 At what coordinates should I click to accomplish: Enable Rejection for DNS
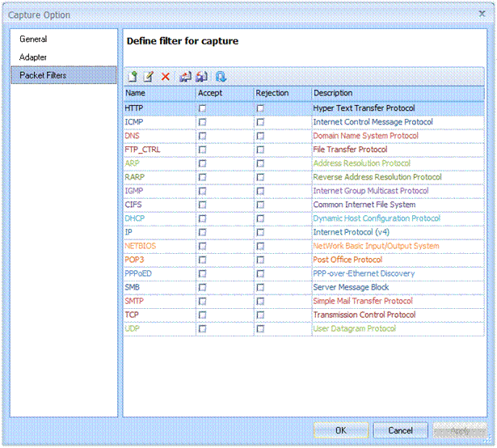(260, 136)
